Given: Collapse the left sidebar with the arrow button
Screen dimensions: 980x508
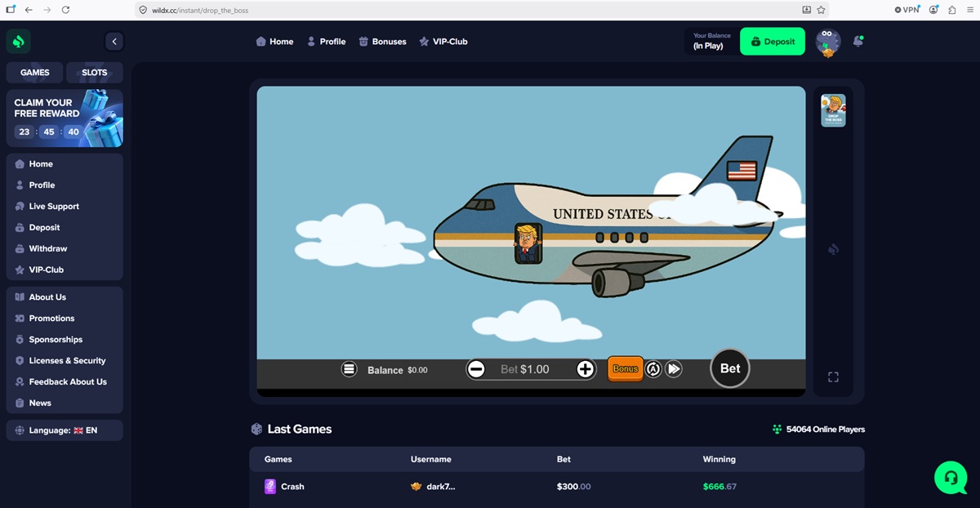Looking at the screenshot, I should click(114, 41).
